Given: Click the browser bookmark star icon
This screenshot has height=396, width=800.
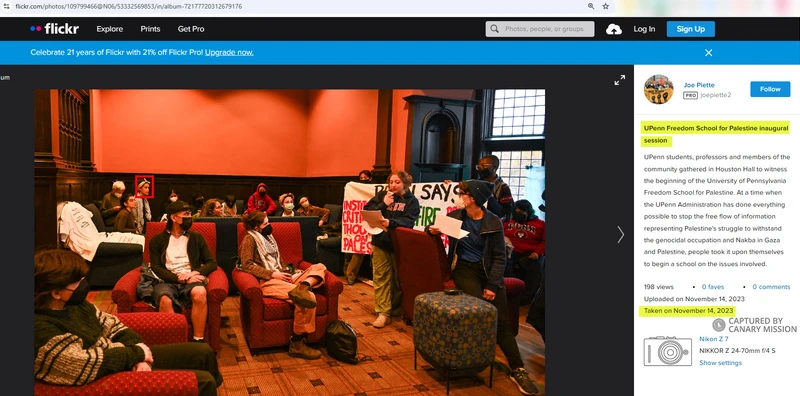Looking at the screenshot, I should (x=606, y=6).
